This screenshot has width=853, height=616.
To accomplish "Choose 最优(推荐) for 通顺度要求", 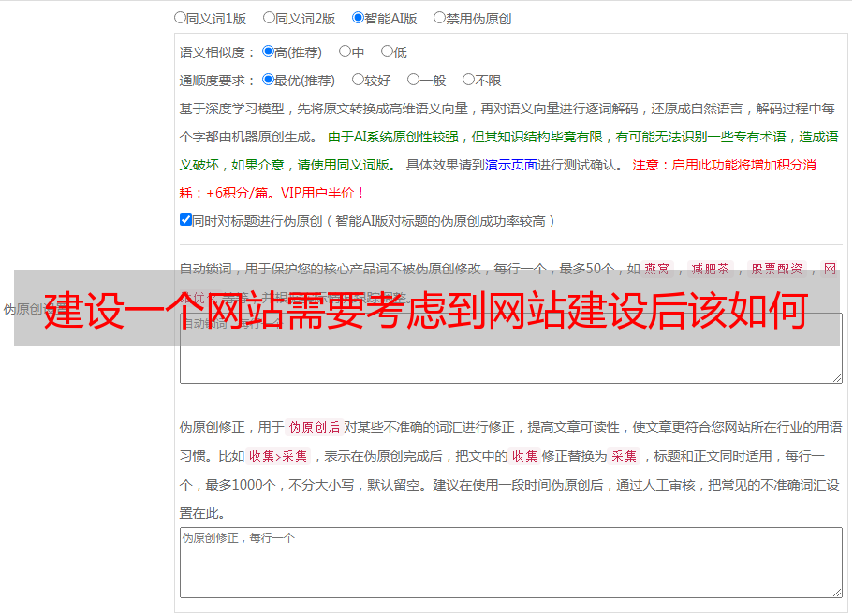I will click(x=268, y=80).
